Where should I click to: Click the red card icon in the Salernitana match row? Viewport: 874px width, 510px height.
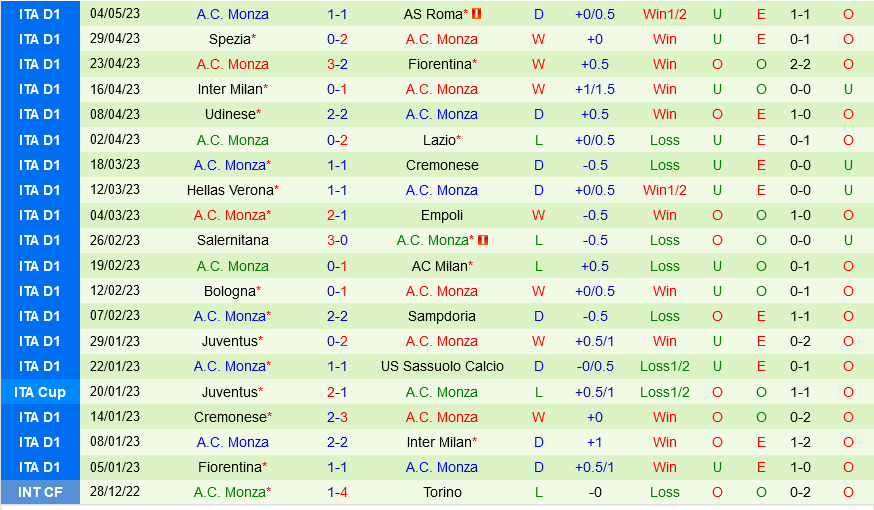click(x=482, y=240)
